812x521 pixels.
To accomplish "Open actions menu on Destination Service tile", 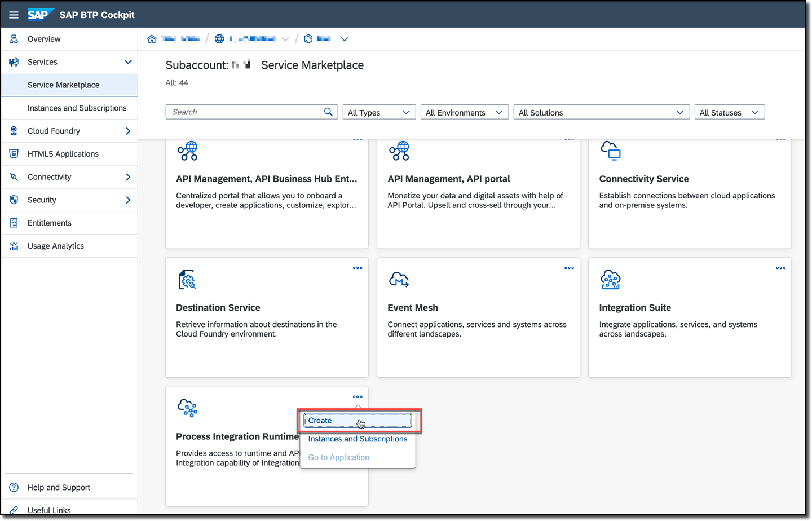I will (358, 268).
